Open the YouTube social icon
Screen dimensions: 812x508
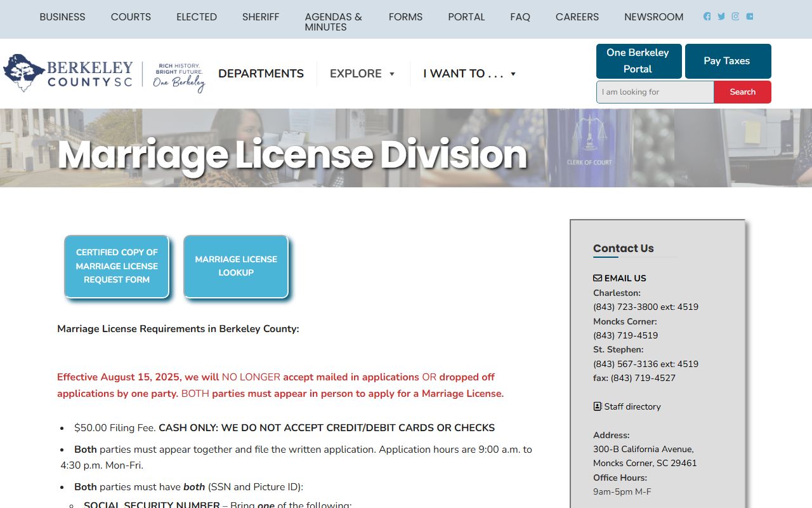tap(750, 17)
